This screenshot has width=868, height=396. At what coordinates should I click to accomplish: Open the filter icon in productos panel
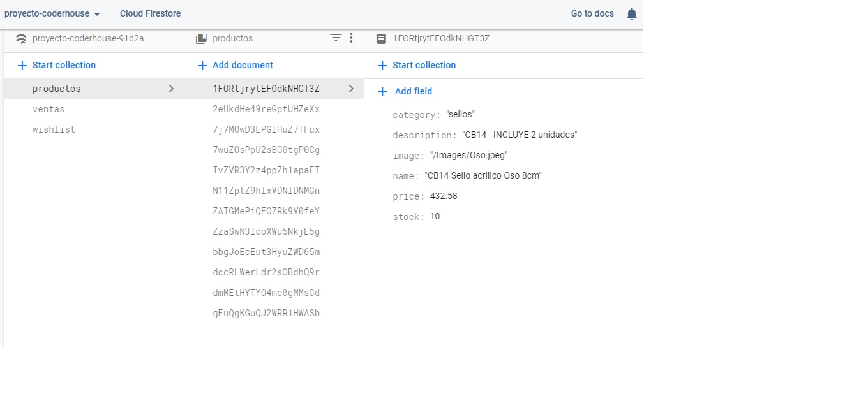[x=336, y=38]
